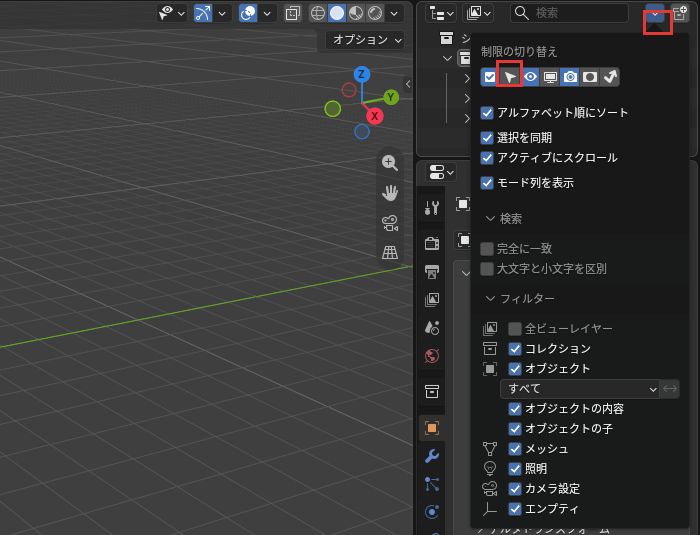Uncheck アルファベット順にソート checkbox
700x535 pixels.
pos(487,113)
